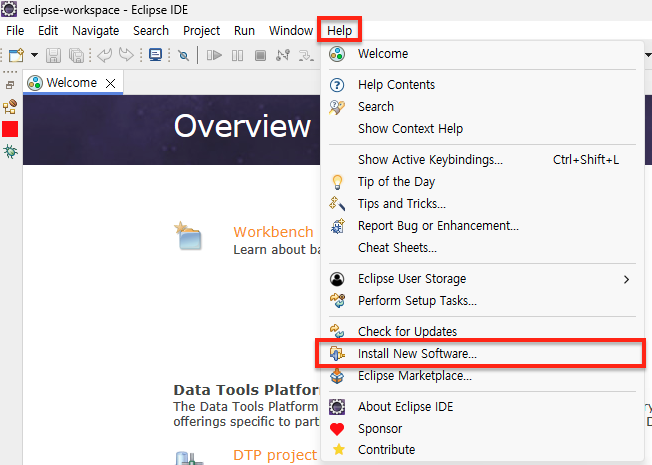Select Show Active Keybindings entry
The width and height of the screenshot is (652, 465).
(x=482, y=160)
